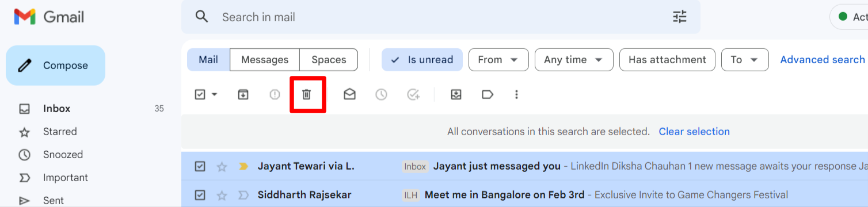Screen dimensions: 868x207
Task: Click the Clear selection link
Action: [694, 132]
